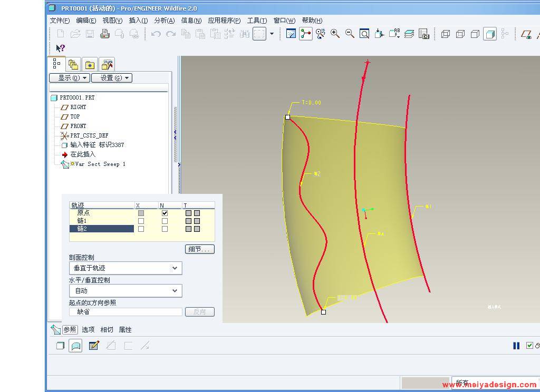Click the zoom out magnifier icon

[x=350, y=34]
